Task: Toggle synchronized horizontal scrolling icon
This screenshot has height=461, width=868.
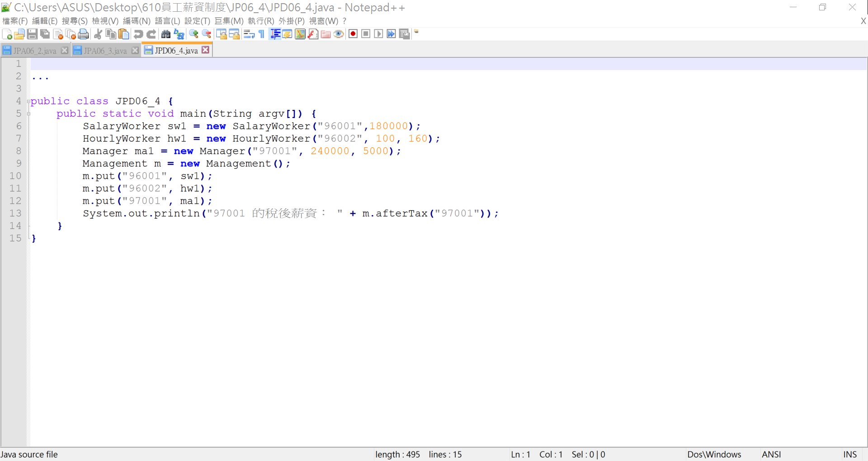Action: (x=234, y=34)
